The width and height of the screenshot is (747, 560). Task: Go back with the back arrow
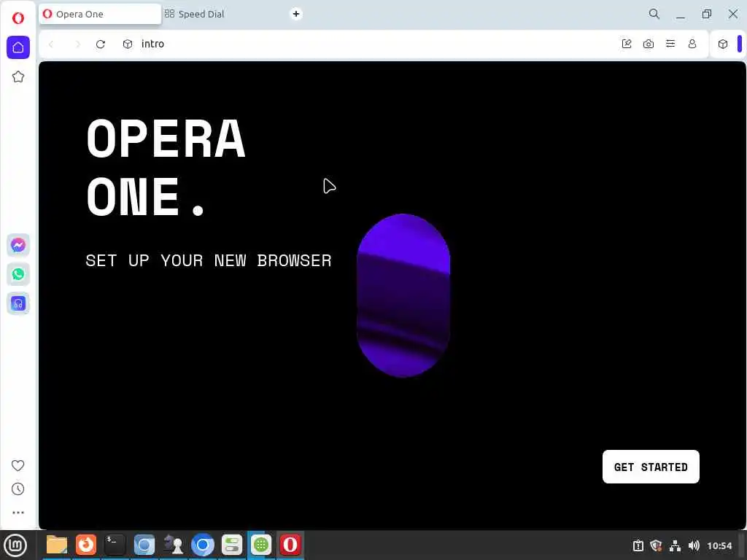tap(51, 44)
